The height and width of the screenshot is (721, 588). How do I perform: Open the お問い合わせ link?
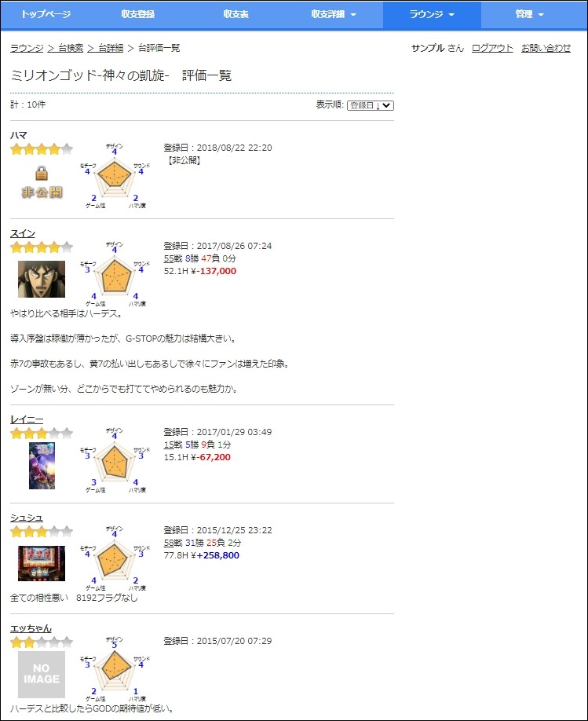(546, 48)
